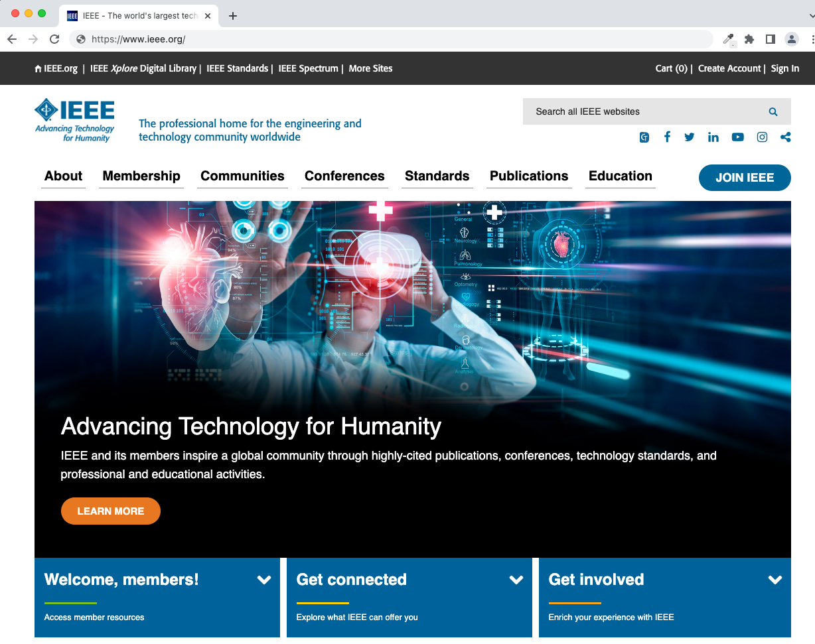815x644 pixels.
Task: Click the eyedropper extension icon
Action: 728,39
